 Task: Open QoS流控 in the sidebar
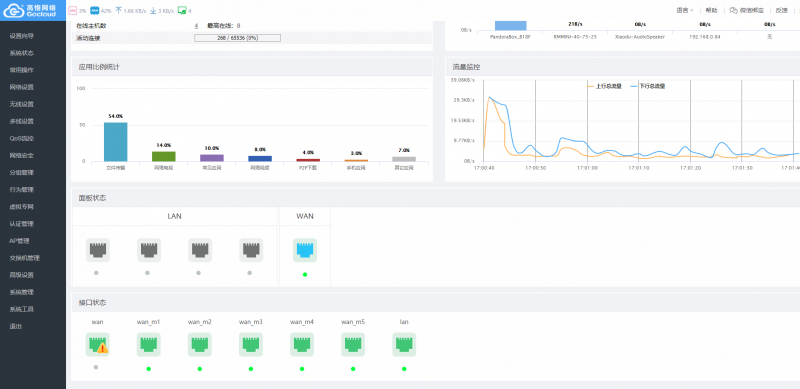point(21,138)
